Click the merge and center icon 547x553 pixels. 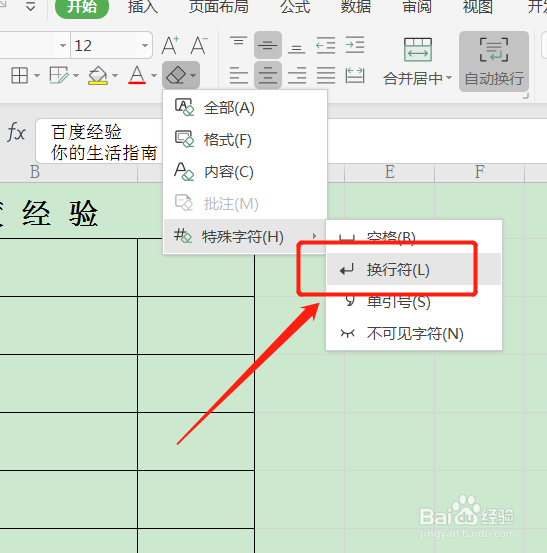tap(418, 49)
